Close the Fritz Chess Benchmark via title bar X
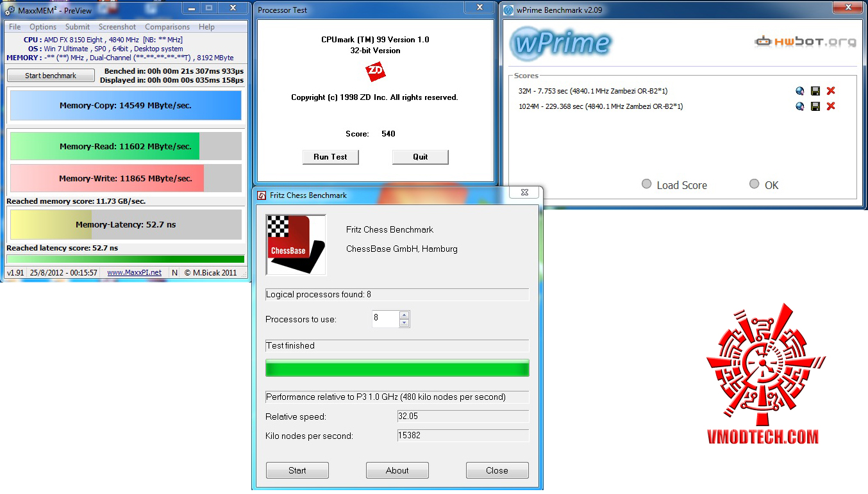 (524, 192)
